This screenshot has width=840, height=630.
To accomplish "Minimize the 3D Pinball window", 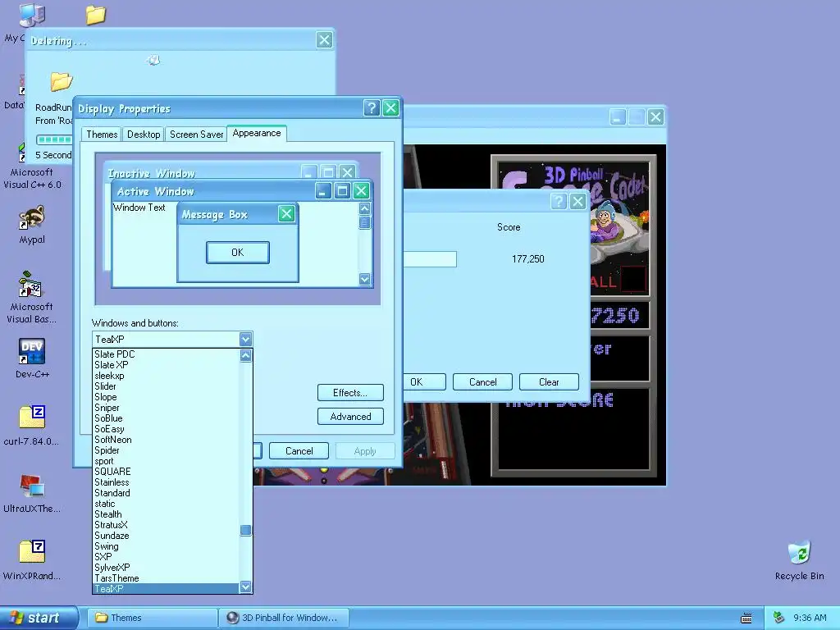I will (618, 116).
